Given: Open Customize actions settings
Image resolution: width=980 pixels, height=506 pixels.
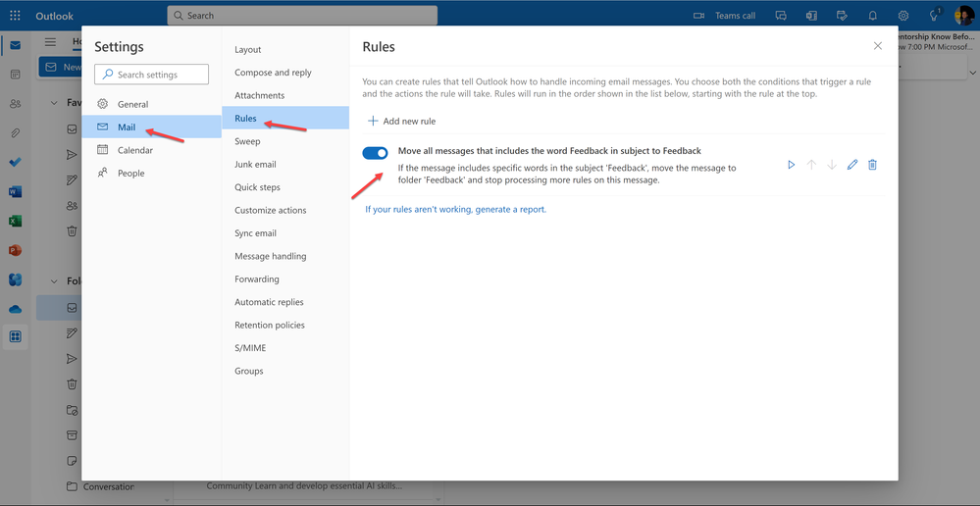Looking at the screenshot, I should tap(285, 210).
